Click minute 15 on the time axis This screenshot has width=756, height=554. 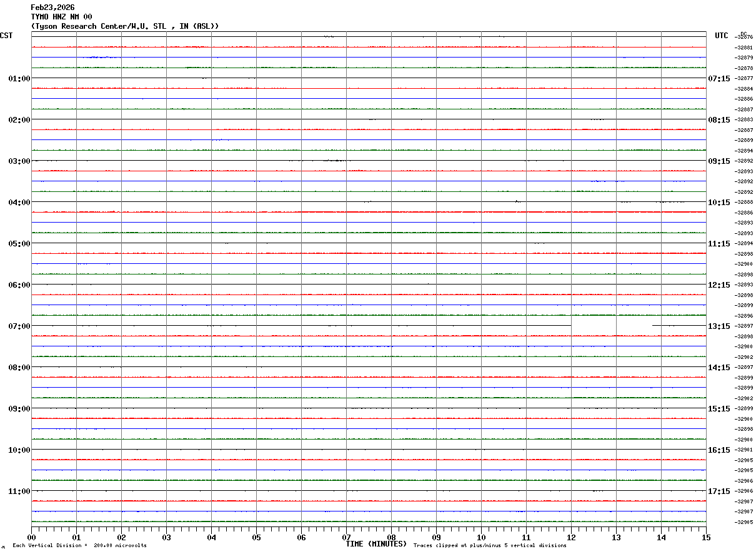point(706,537)
